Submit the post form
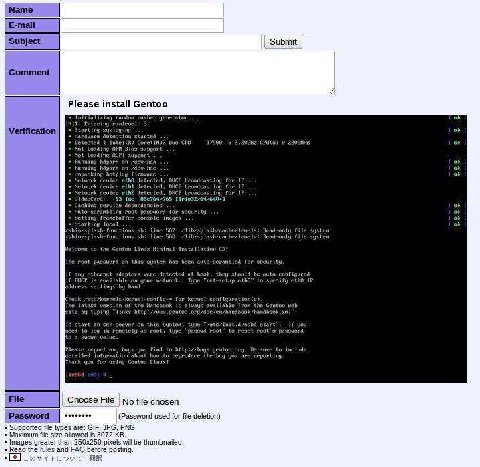Viewport: 480px width, 467px height. tap(283, 42)
